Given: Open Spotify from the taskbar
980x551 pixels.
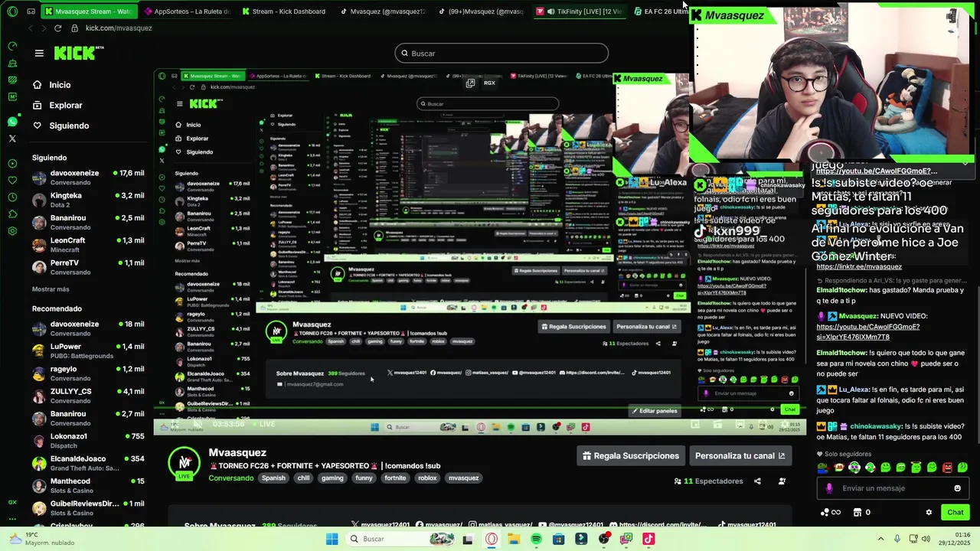Looking at the screenshot, I should pos(536,539).
